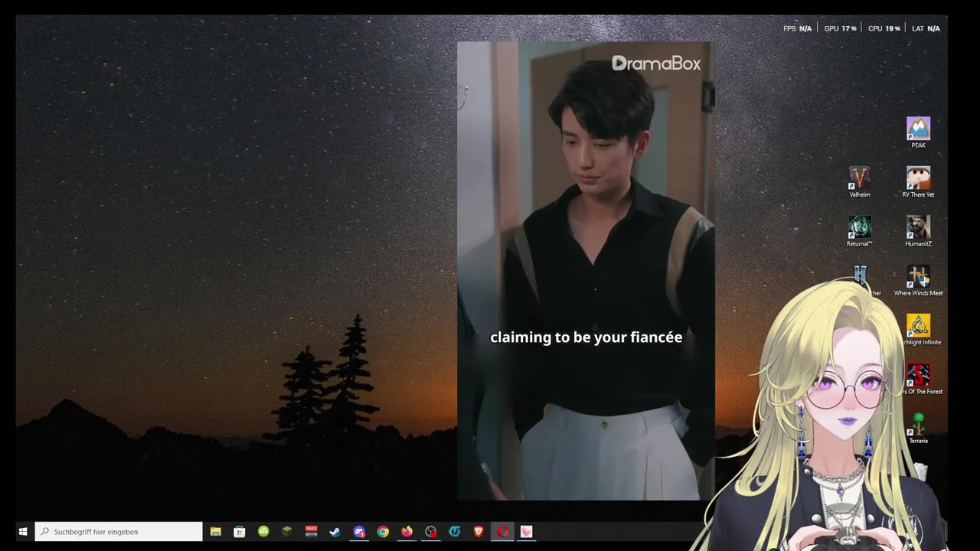
Task: Launch Returnal desktop shortcut
Action: 859,231
